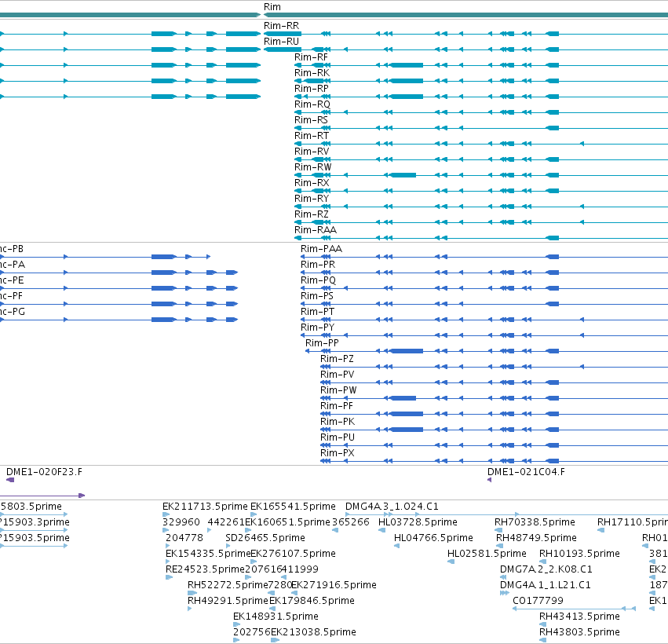
Task: Click the Rim-PT protein label
Action: (x=317, y=312)
